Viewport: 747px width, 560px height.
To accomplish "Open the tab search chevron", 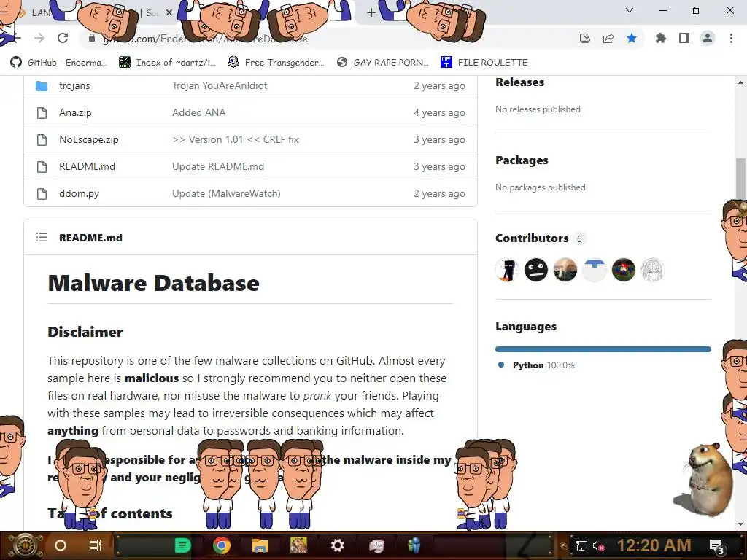I will [630, 10].
